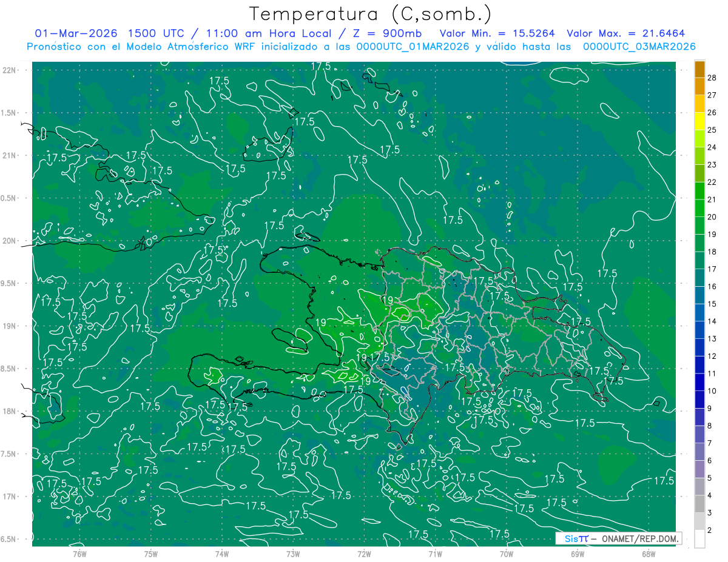The width and height of the screenshot is (728, 562).
Task: Click the "69W" longitude label
Action: click(578, 554)
